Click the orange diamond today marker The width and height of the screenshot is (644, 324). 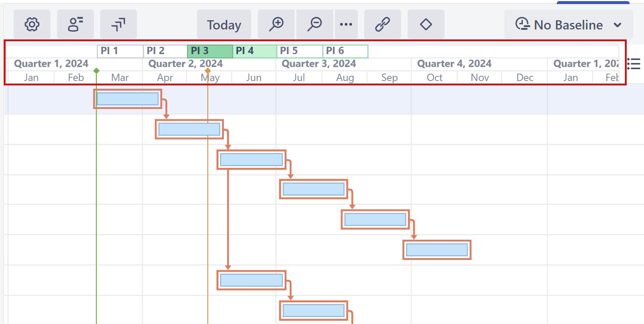(x=208, y=70)
